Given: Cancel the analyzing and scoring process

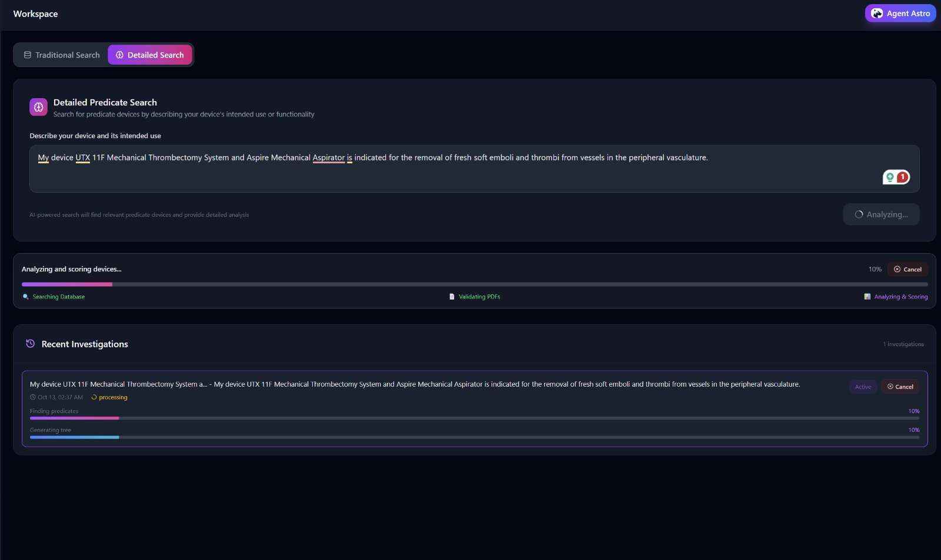Looking at the screenshot, I should 907,269.
